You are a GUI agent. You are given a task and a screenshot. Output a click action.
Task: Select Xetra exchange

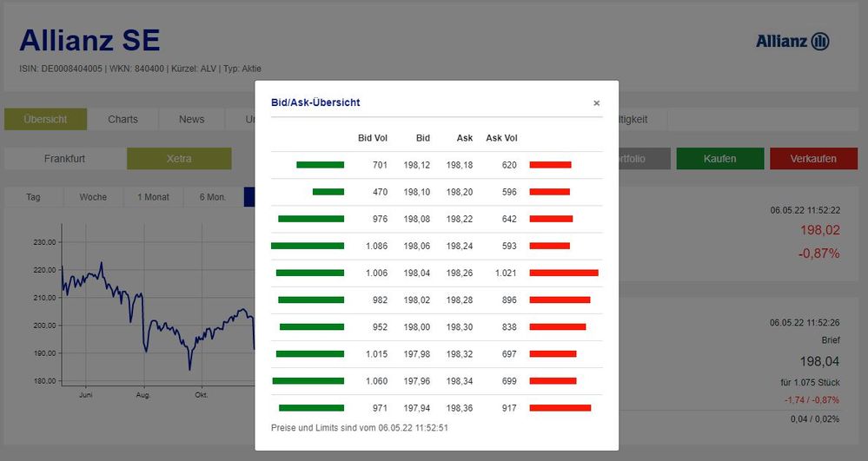(x=179, y=158)
